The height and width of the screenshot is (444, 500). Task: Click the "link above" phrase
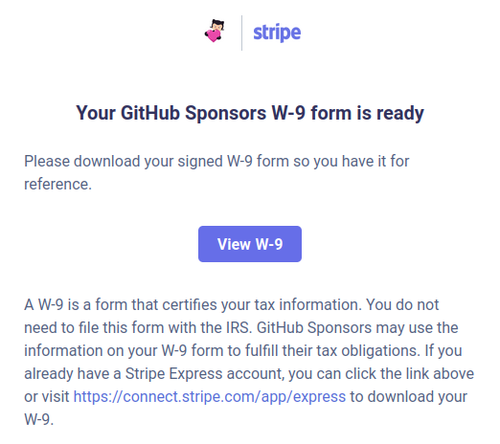pyautogui.click(x=445, y=374)
